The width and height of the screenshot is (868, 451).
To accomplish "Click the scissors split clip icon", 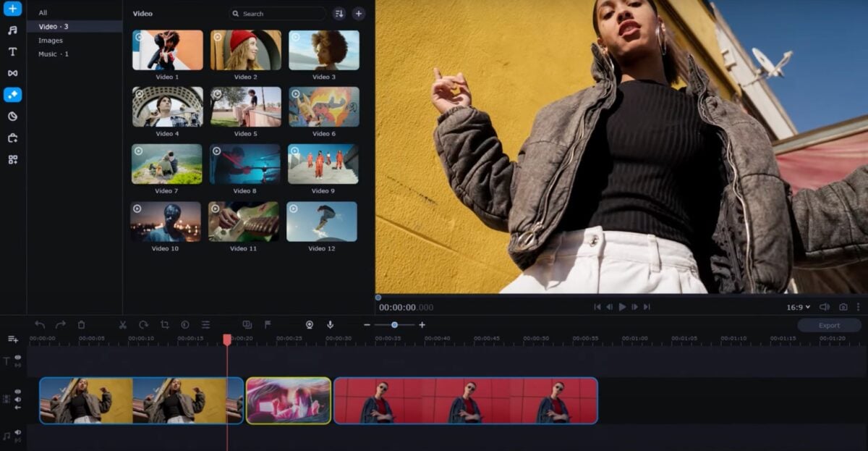I will click(x=123, y=325).
